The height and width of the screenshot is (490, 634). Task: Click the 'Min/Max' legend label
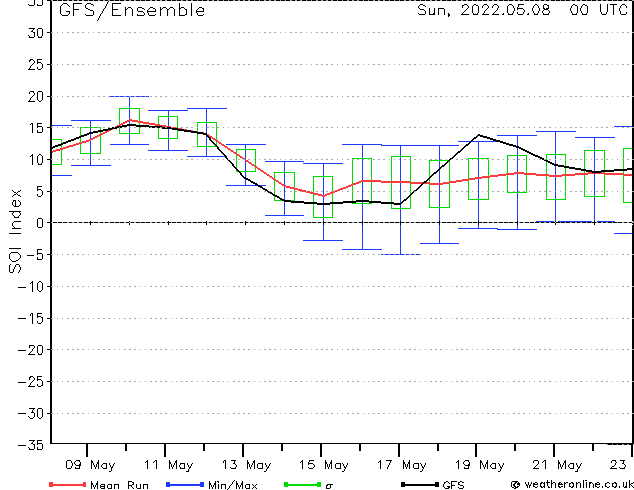tap(232, 485)
